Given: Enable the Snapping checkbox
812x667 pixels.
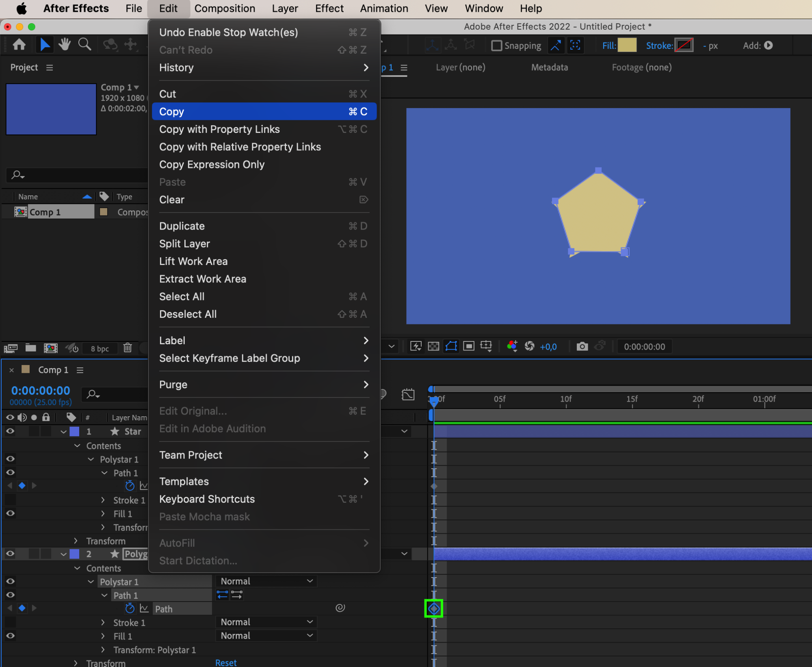Looking at the screenshot, I should tap(496, 46).
